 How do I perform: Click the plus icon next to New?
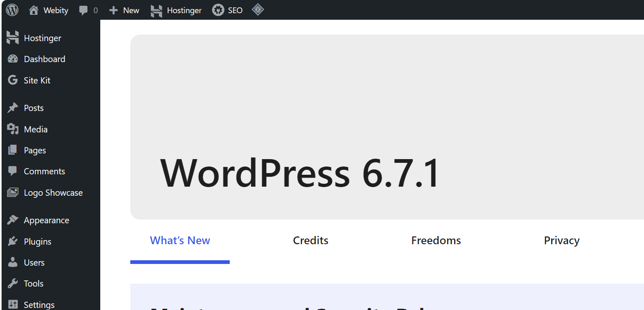[x=113, y=10]
